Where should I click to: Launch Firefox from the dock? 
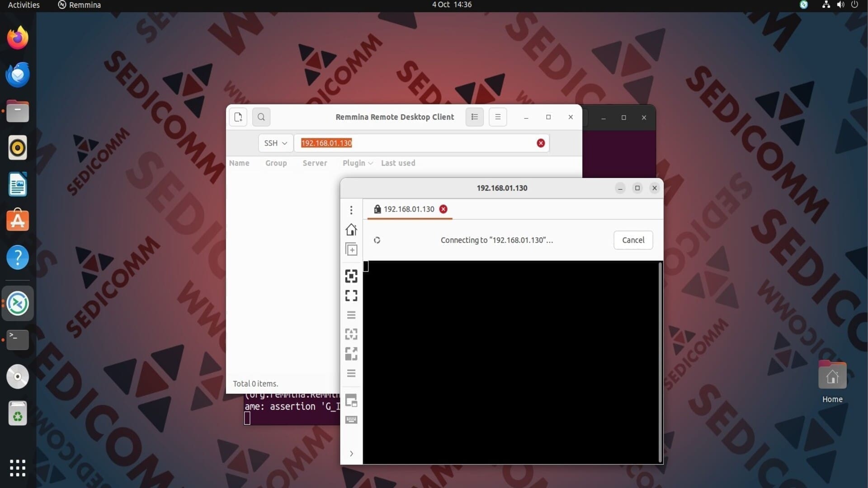(x=18, y=38)
